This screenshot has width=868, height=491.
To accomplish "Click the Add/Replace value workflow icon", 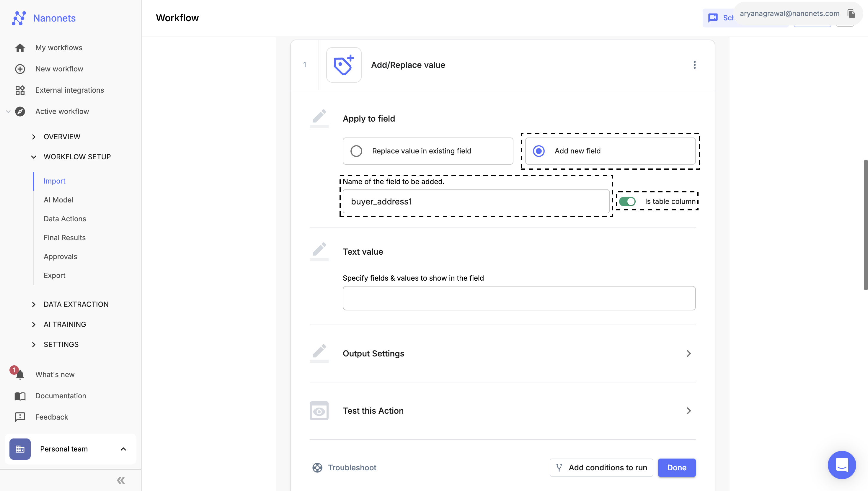I will pos(344,65).
